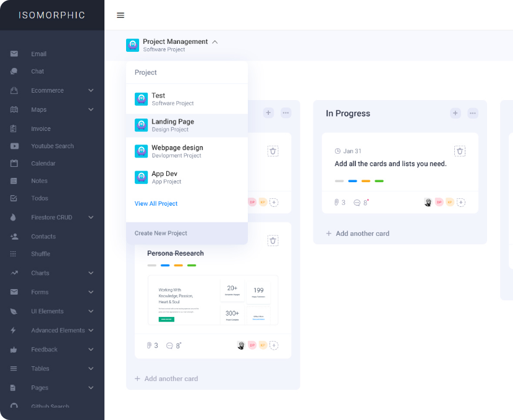Click the ISOMORPHIC logo text

(x=52, y=15)
